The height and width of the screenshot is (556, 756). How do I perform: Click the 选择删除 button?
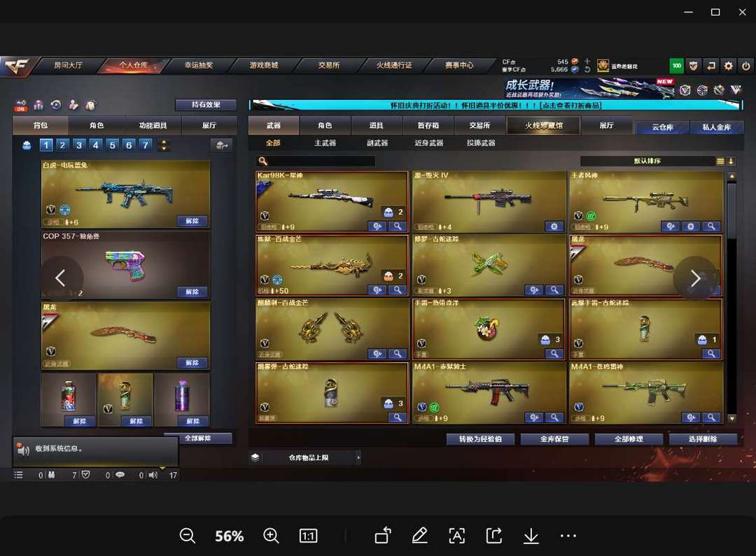tap(703, 439)
